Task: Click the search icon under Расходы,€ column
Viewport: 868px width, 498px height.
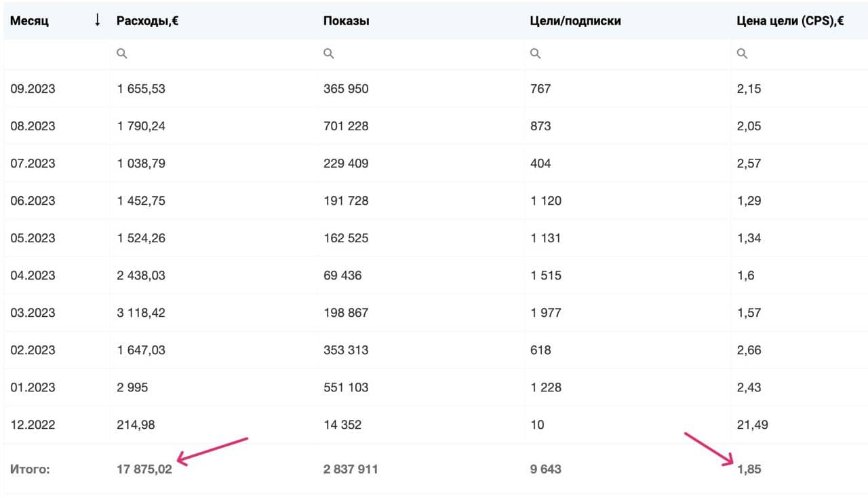Action: (122, 53)
